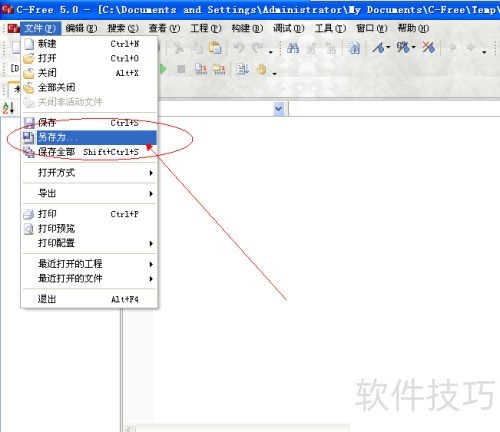Viewport: 500px width, 432px height.
Task: Click the horizontal scrollbar left arrow
Action: (129, 428)
